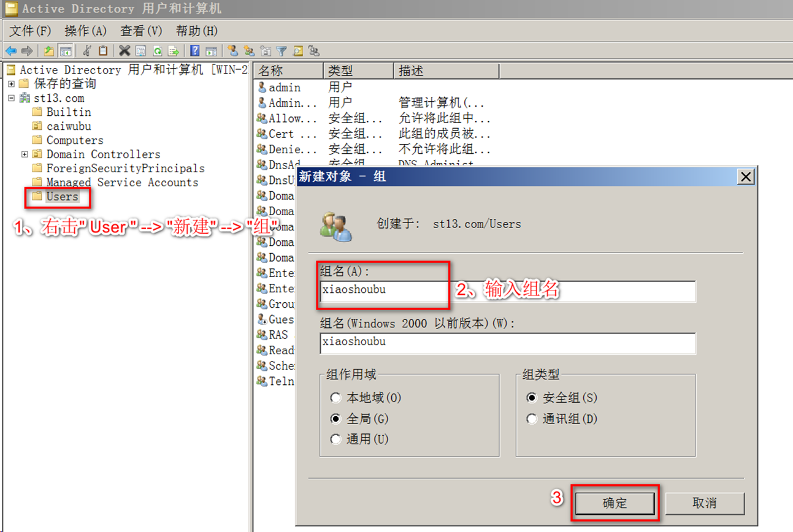The height and width of the screenshot is (532, 793).
Task: Open the Create new group toolbar icon
Action: click(x=249, y=50)
